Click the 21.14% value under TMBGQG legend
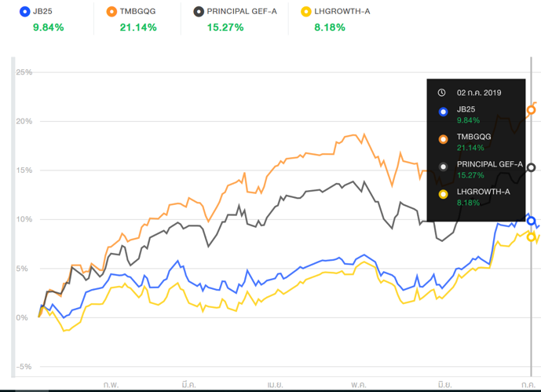Screen dimensions: 541x392 pos(138,27)
